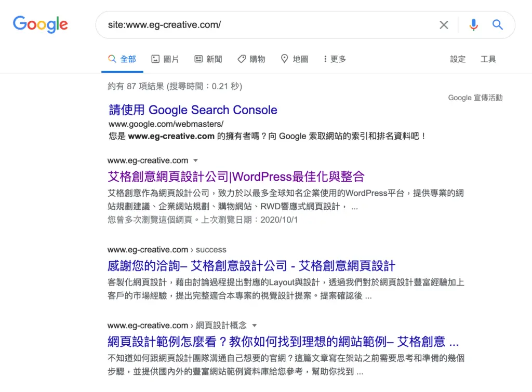532x392 pixels.
Task: Open the 工具 search tools
Action: (x=488, y=59)
